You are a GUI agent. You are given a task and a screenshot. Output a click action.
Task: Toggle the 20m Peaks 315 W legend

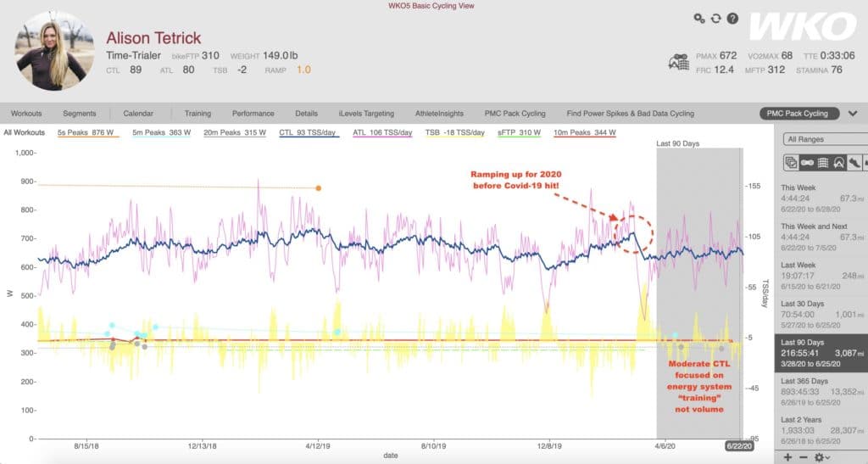pos(234,133)
